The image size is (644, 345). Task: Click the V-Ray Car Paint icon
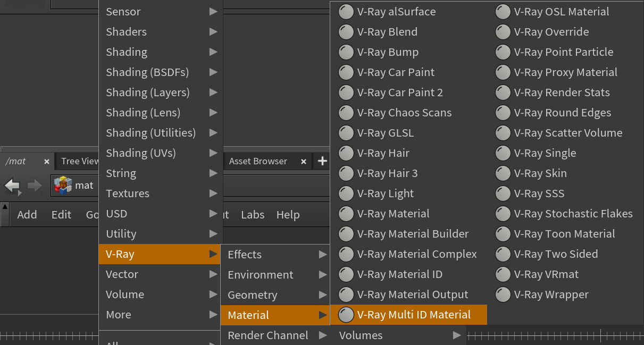click(346, 72)
